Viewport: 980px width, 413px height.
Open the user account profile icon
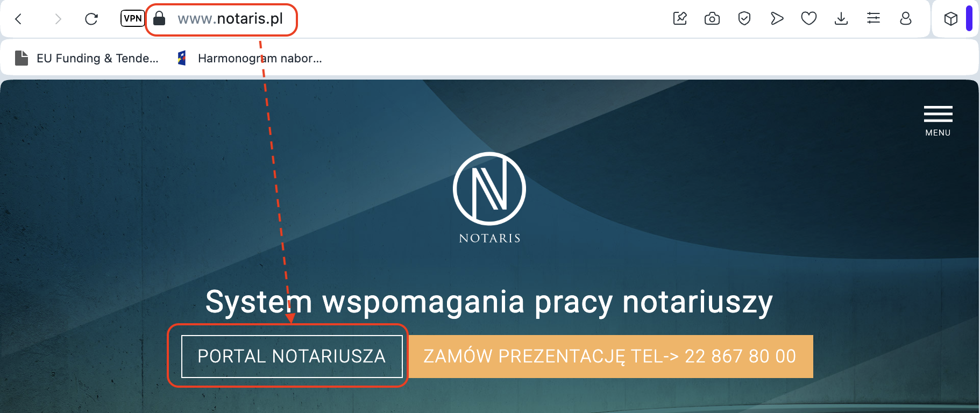tap(906, 19)
